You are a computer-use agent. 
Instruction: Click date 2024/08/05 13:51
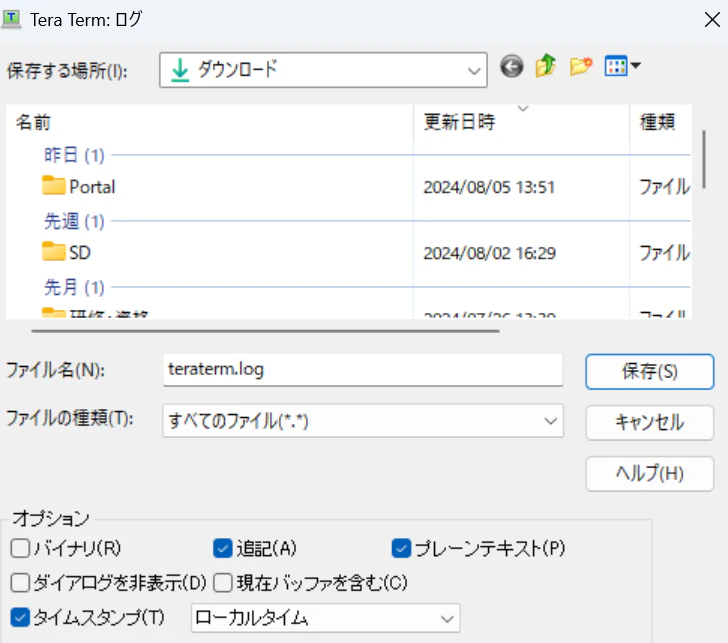(x=489, y=187)
